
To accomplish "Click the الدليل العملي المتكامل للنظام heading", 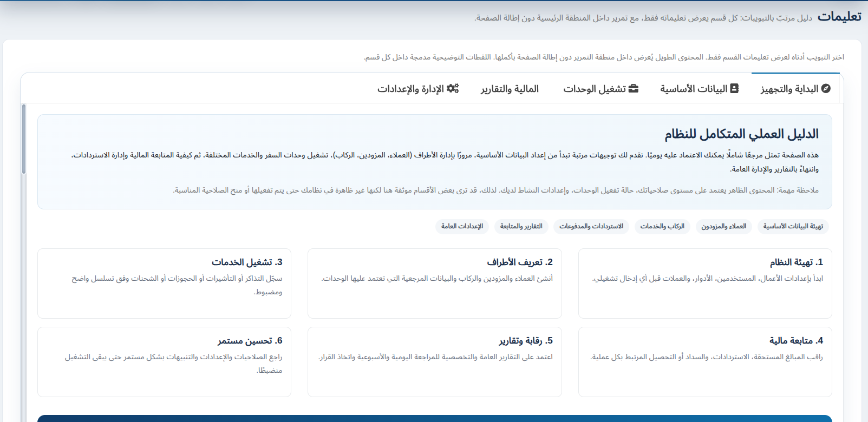I will 741,134.
